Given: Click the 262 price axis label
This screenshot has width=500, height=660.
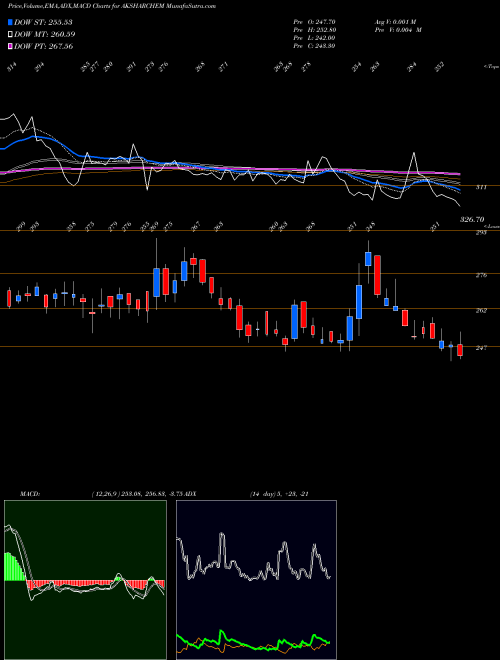Looking at the screenshot, I should (x=481, y=311).
